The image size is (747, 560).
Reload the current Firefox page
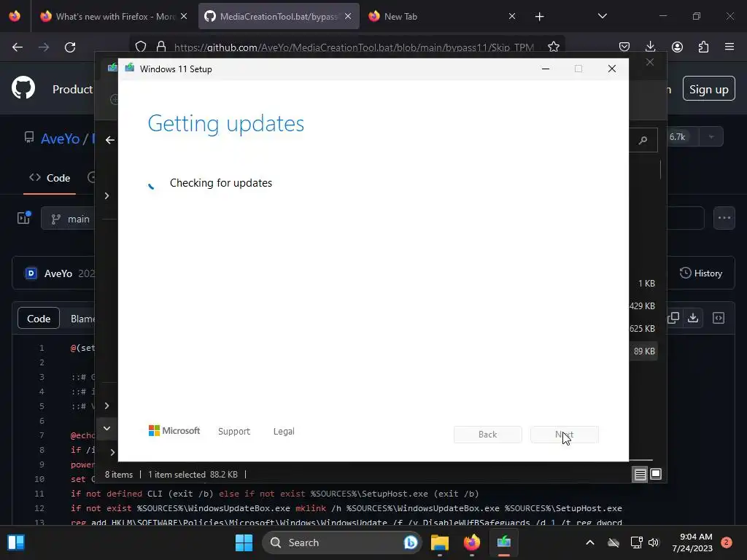click(x=70, y=47)
